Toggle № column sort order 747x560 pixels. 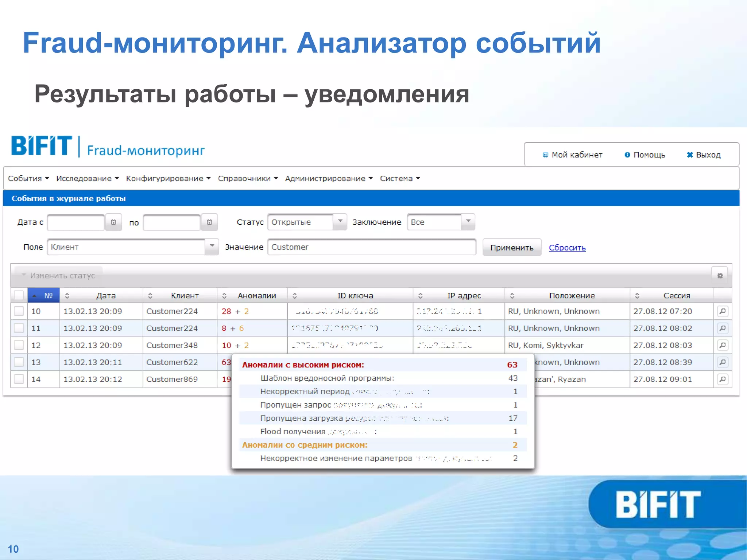pos(44,295)
